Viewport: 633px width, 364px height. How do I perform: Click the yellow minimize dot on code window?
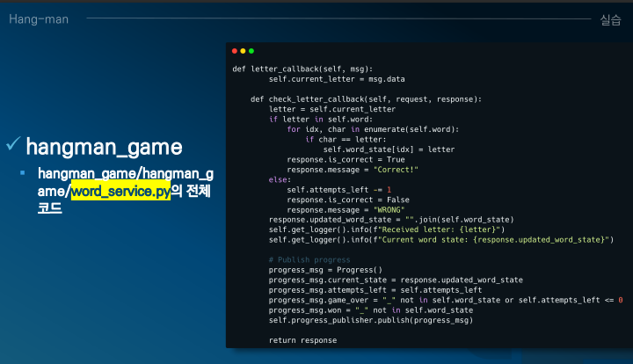coord(243,51)
